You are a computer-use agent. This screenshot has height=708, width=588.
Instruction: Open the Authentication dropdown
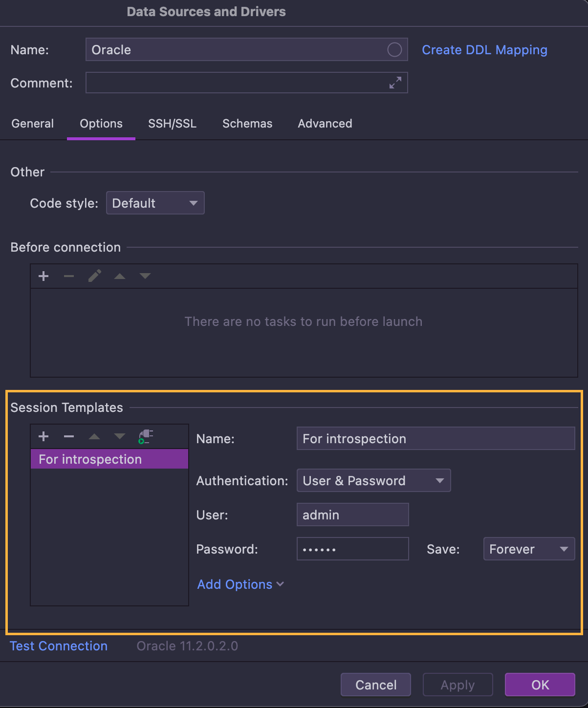(x=373, y=481)
